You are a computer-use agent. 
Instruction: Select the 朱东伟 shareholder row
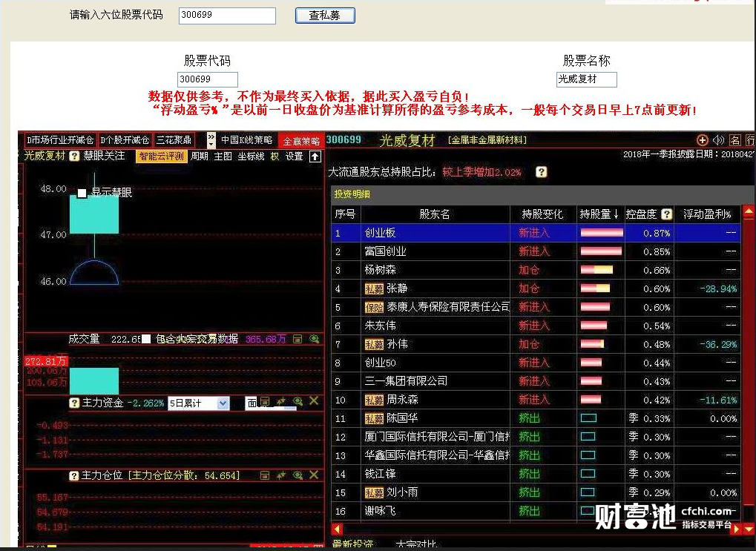pyautogui.click(x=536, y=326)
